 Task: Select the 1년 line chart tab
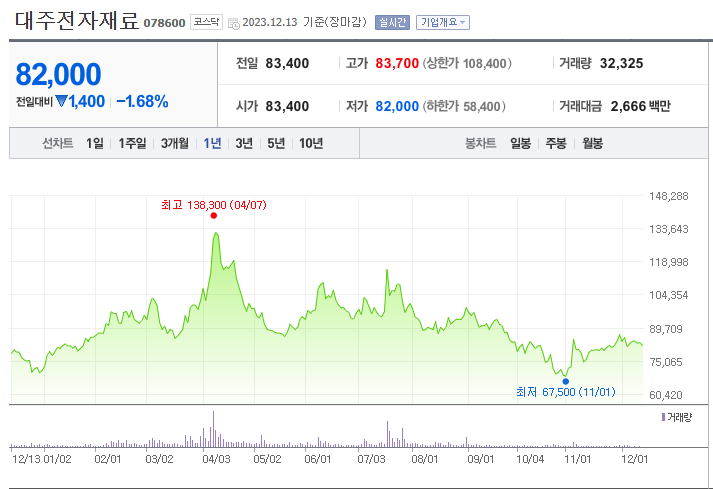[x=212, y=143]
